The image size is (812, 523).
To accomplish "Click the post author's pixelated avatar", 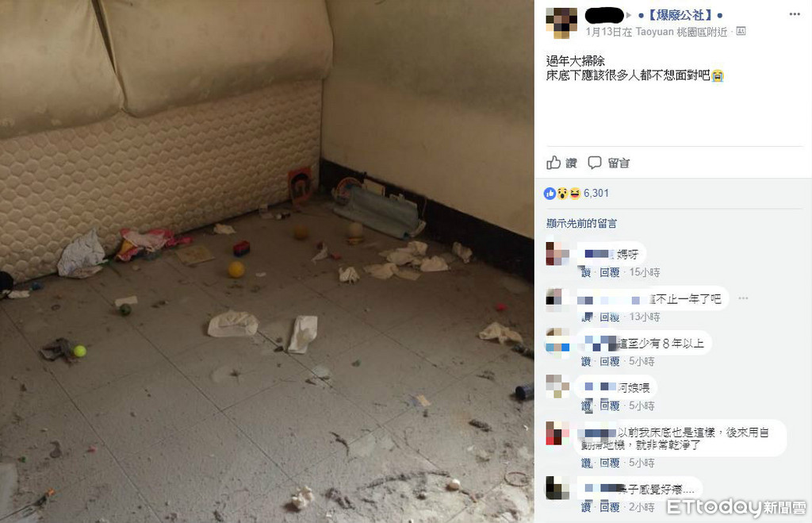I will (x=561, y=23).
